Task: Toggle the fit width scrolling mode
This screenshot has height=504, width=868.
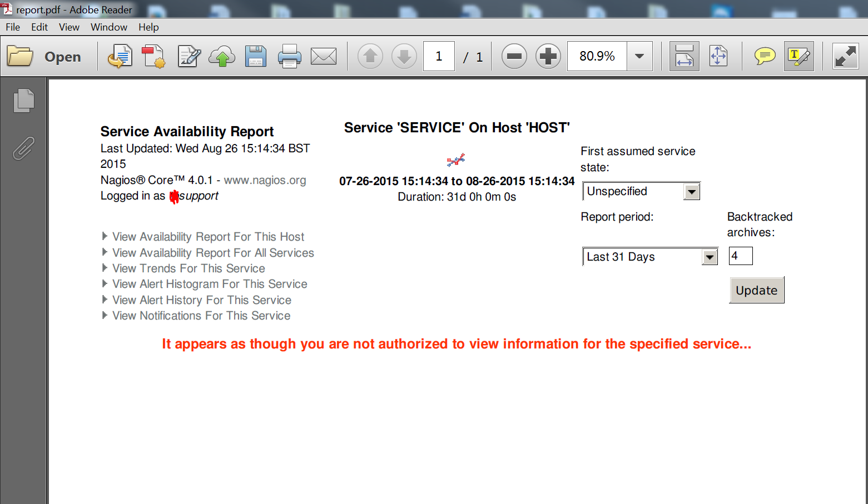Action: 684,57
